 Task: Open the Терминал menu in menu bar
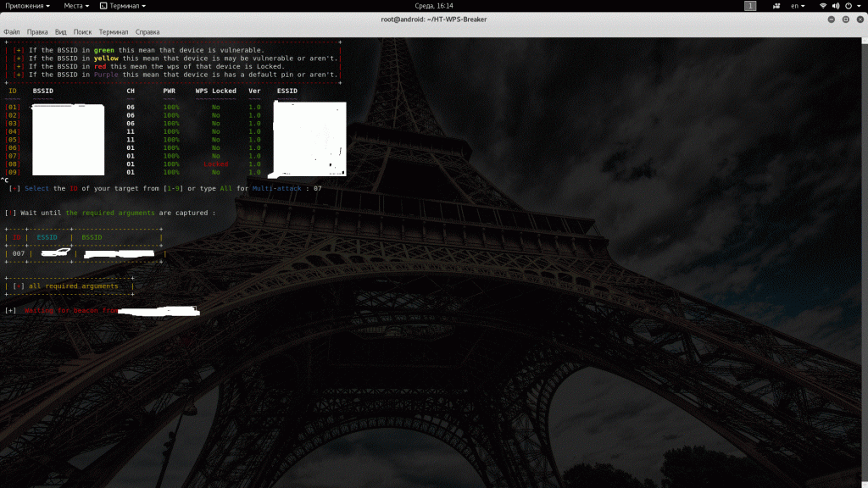pos(114,31)
